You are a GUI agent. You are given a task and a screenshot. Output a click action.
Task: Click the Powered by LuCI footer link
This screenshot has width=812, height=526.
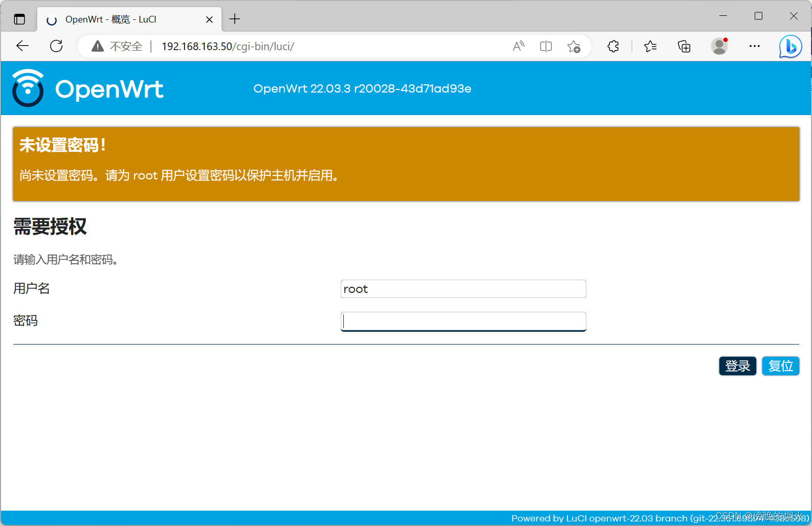(x=660, y=518)
